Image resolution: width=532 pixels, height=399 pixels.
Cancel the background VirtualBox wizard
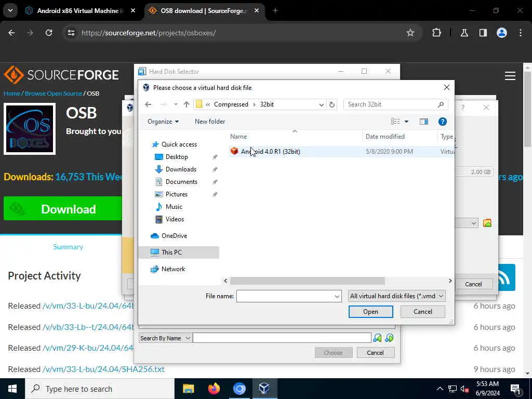[x=473, y=284]
